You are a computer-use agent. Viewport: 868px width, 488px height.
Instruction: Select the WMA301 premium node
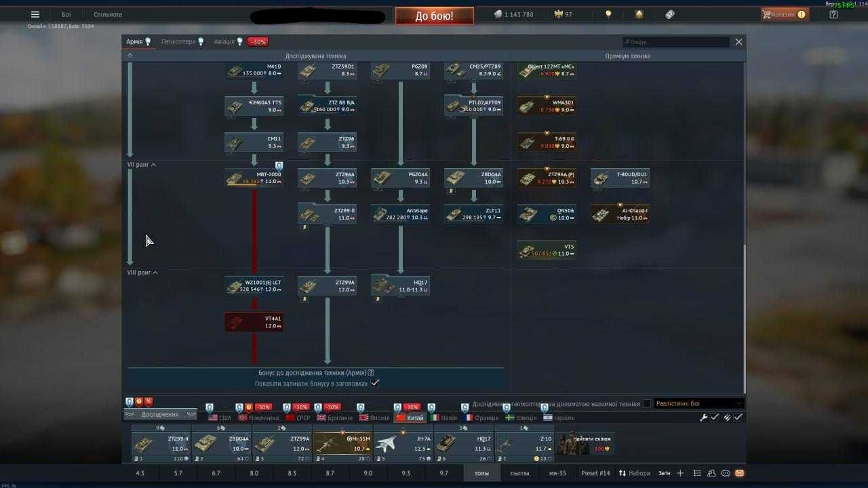(x=547, y=106)
